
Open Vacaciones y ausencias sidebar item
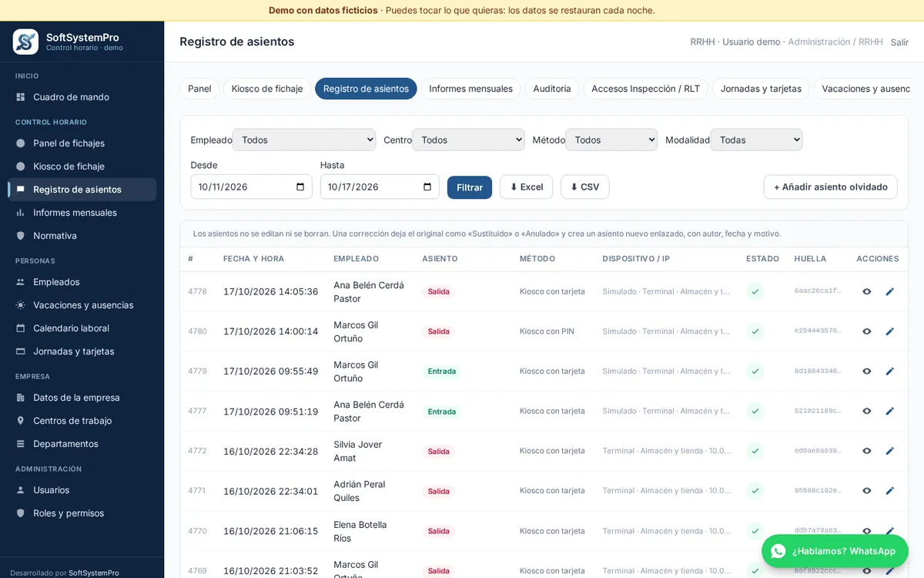click(82, 305)
